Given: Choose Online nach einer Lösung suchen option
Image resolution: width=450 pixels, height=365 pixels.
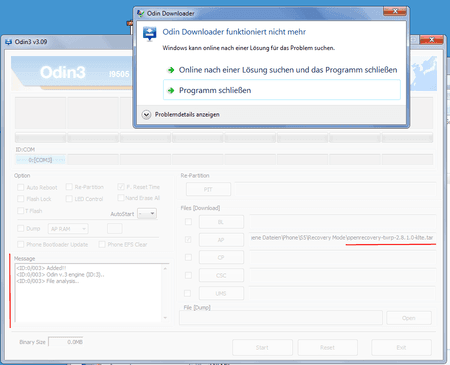Looking at the screenshot, I should (x=282, y=70).
